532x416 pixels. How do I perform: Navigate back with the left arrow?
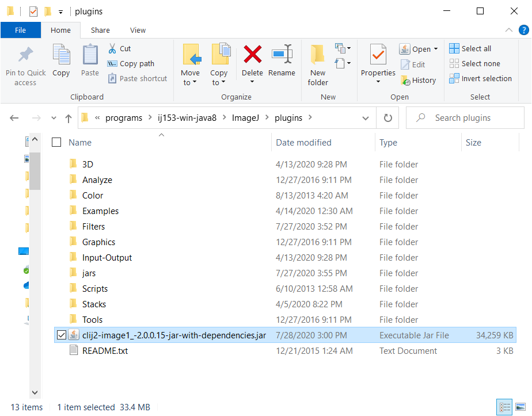14,118
